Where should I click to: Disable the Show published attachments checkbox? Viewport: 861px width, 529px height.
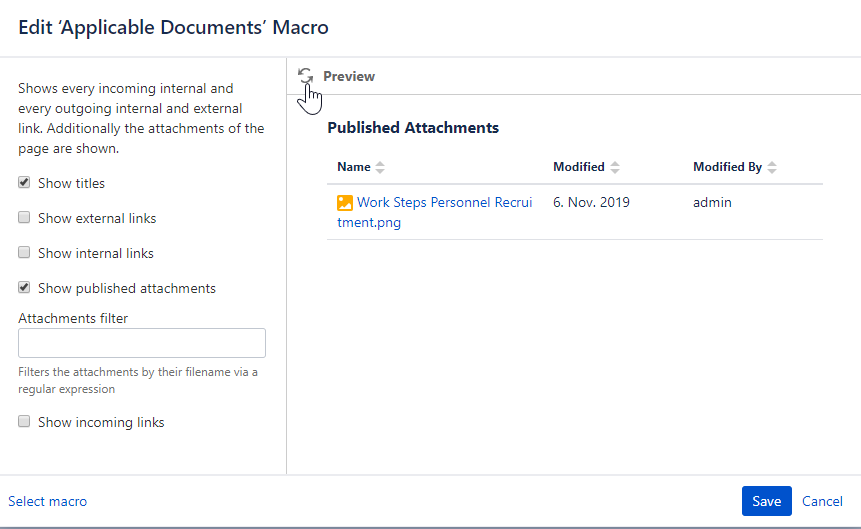(24, 288)
